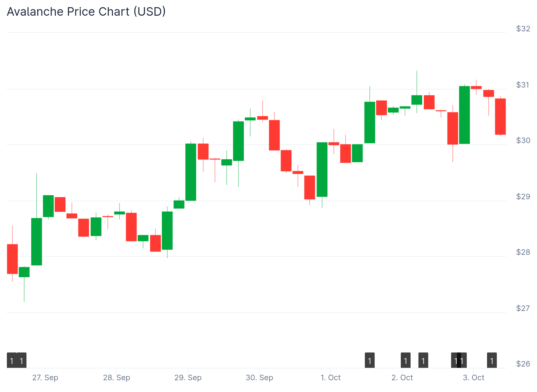This screenshot has height=392, width=537.
Task: Click first red candle at chart's left edge
Action: coord(12,259)
